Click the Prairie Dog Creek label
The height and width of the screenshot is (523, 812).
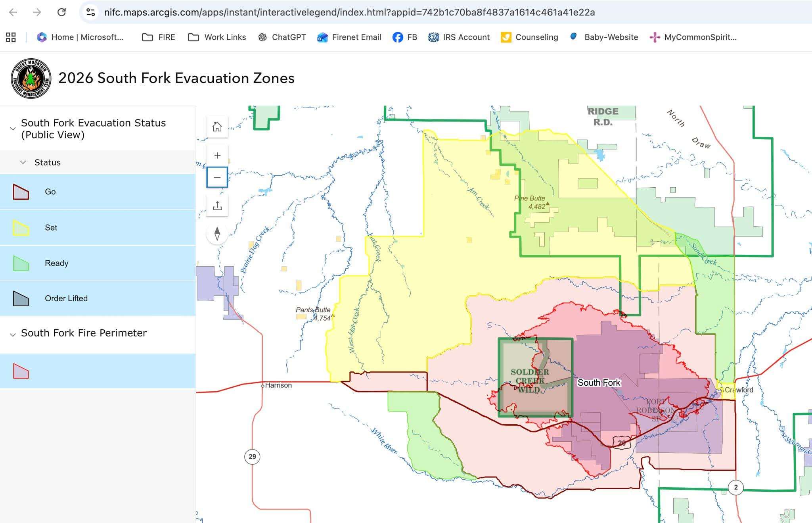255,250
